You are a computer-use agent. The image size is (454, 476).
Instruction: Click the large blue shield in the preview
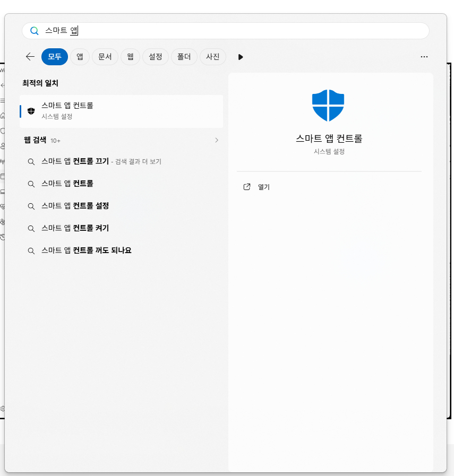[328, 106]
